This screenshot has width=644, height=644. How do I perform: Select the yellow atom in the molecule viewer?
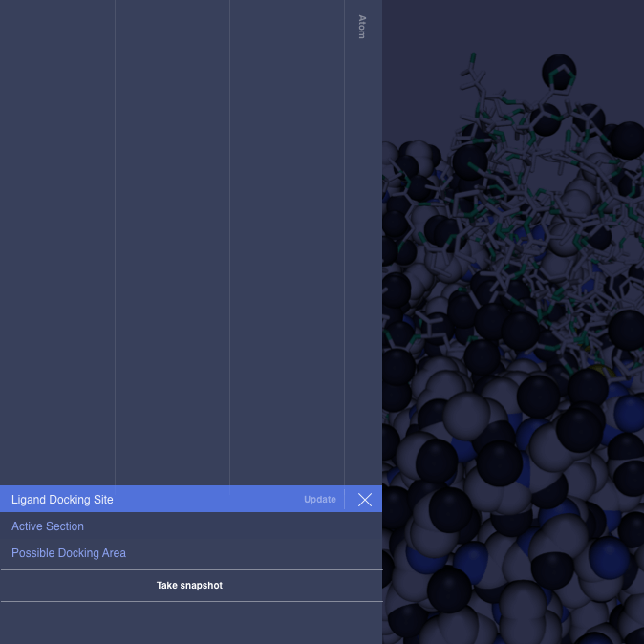(x=600, y=373)
